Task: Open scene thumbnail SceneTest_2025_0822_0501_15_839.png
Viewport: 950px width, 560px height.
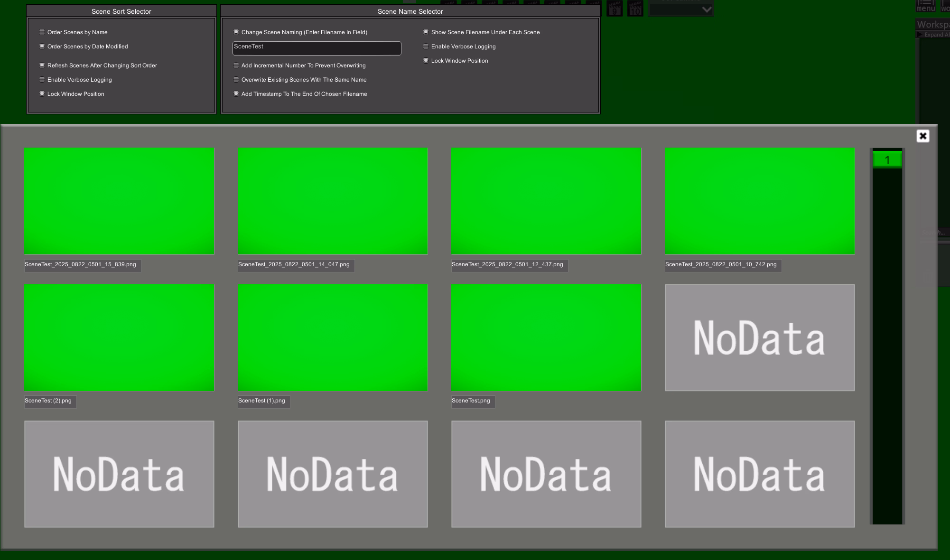Action: click(119, 201)
